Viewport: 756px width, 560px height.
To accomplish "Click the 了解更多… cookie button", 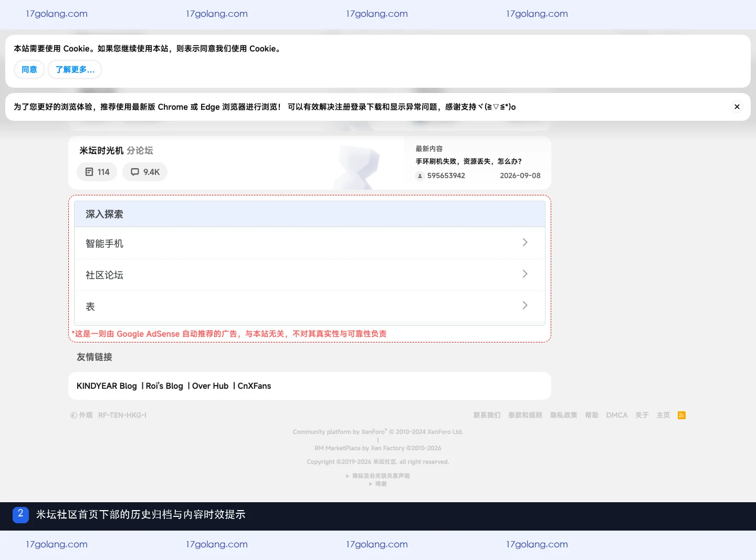I will pos(75,69).
